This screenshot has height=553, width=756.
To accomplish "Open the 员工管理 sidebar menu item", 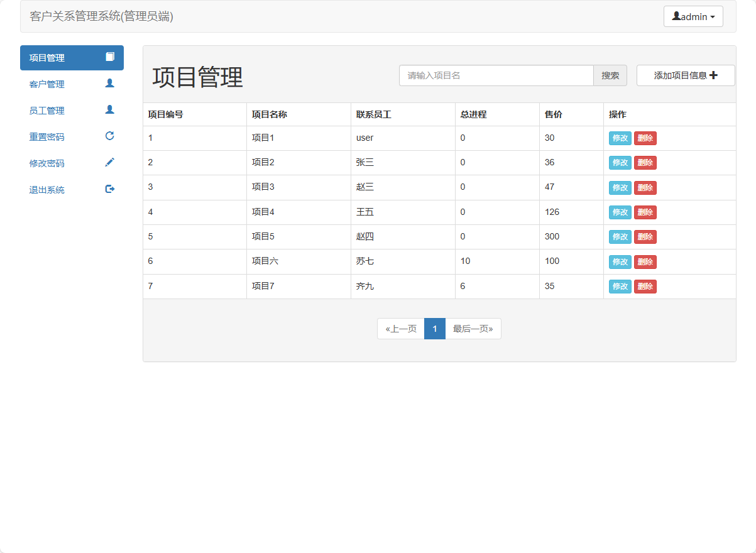I will click(x=47, y=109).
